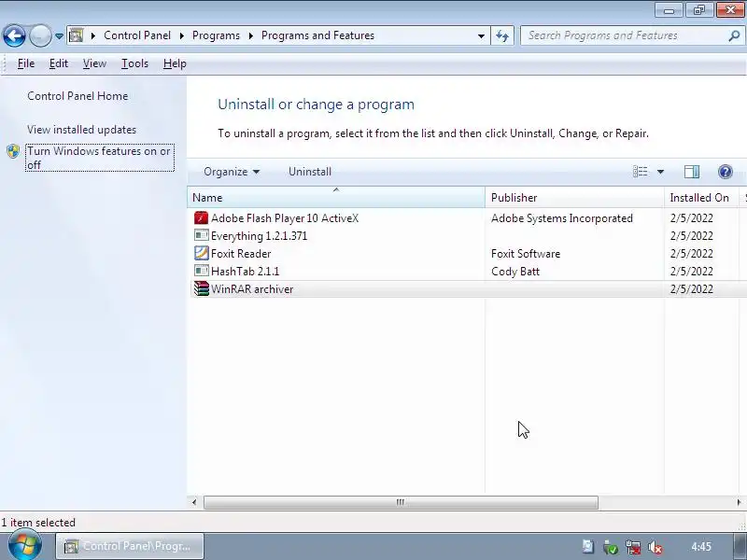Click the HashTab 2.1.1 icon
Screen dimensions: 747x560
click(x=201, y=271)
